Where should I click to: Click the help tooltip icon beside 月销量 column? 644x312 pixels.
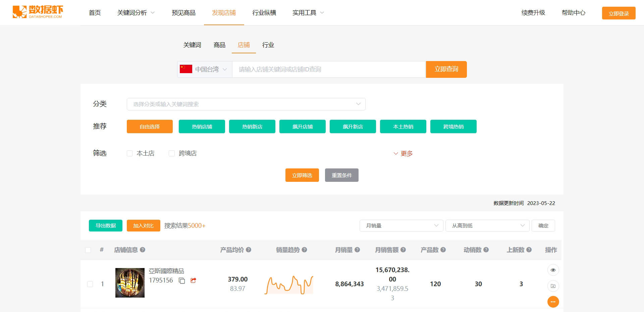[358, 250]
